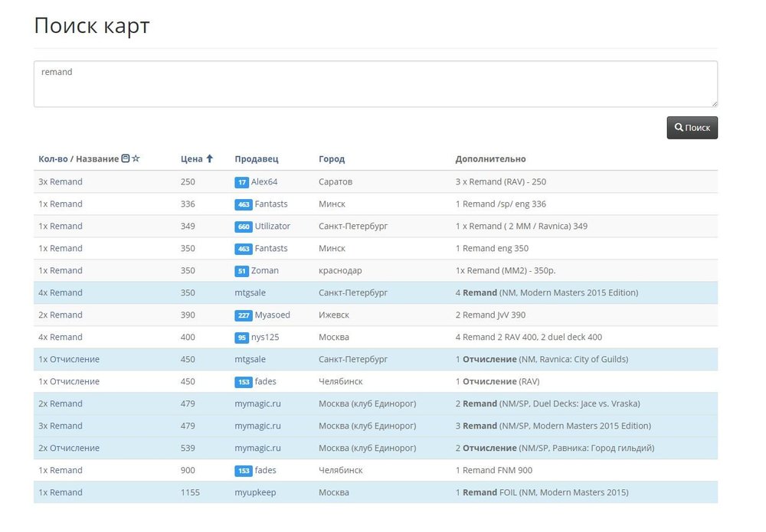Select the 3x Remand row priced 250
Screen dimensions: 766x532
(61, 181)
